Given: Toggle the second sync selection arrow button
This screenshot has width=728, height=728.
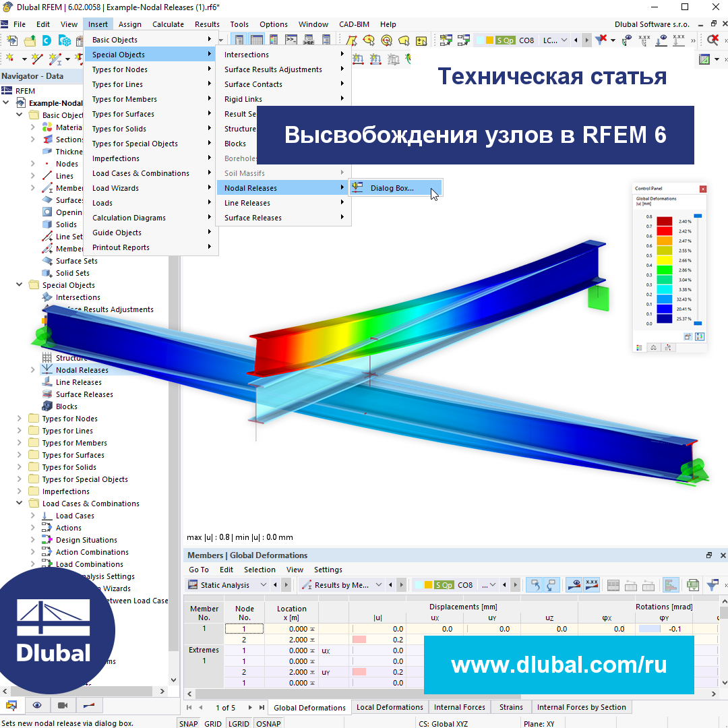Looking at the screenshot, I should coord(551,585).
